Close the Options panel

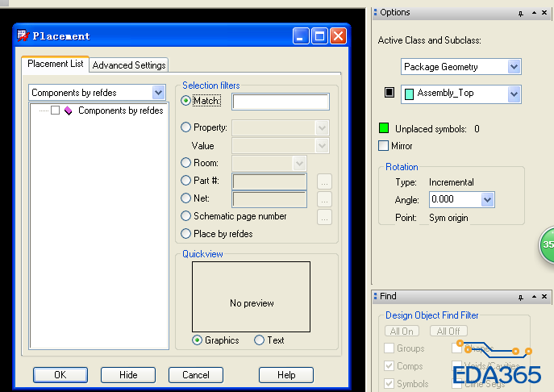pos(544,13)
